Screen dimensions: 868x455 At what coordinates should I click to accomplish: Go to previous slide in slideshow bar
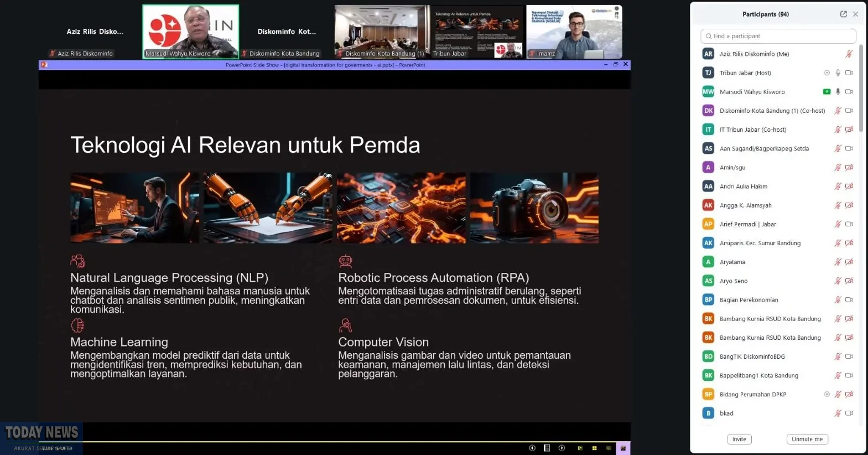click(x=532, y=448)
